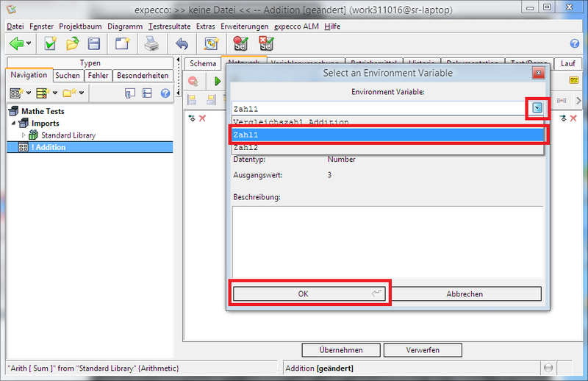Click the open folder toolbar icon
The width and height of the screenshot is (588, 381).
pos(72,43)
